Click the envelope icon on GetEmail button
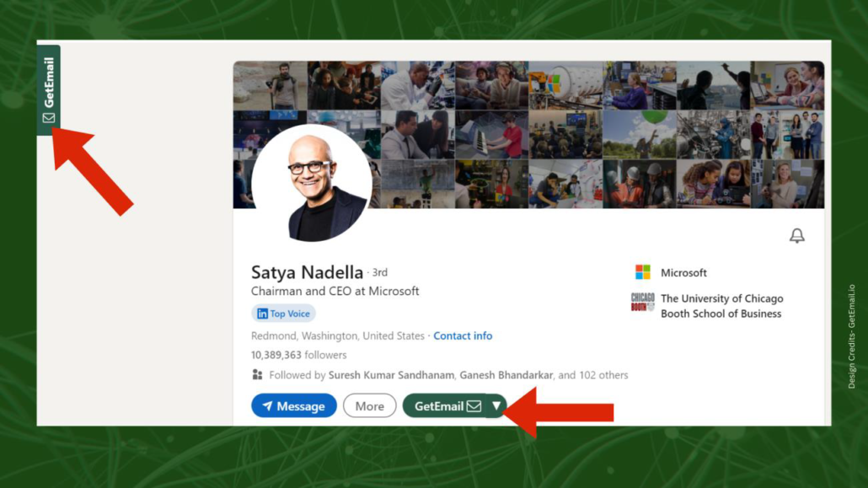This screenshot has width=868, height=488. click(x=474, y=406)
